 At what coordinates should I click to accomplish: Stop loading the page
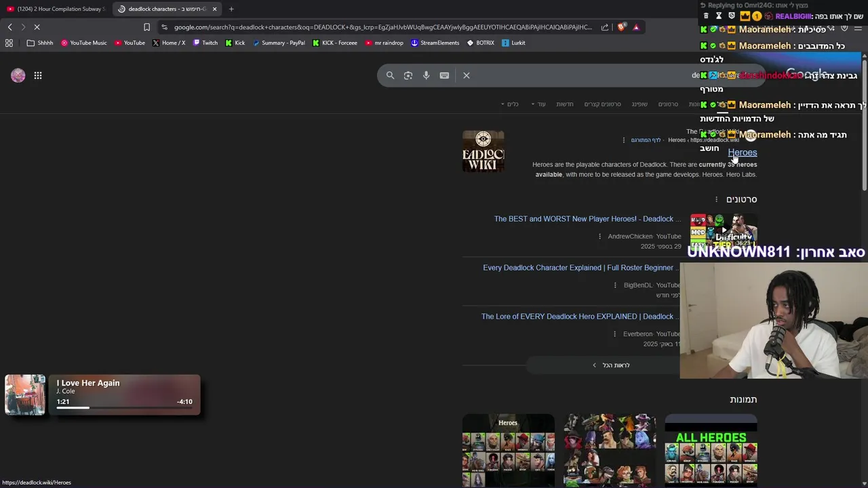[37, 27]
